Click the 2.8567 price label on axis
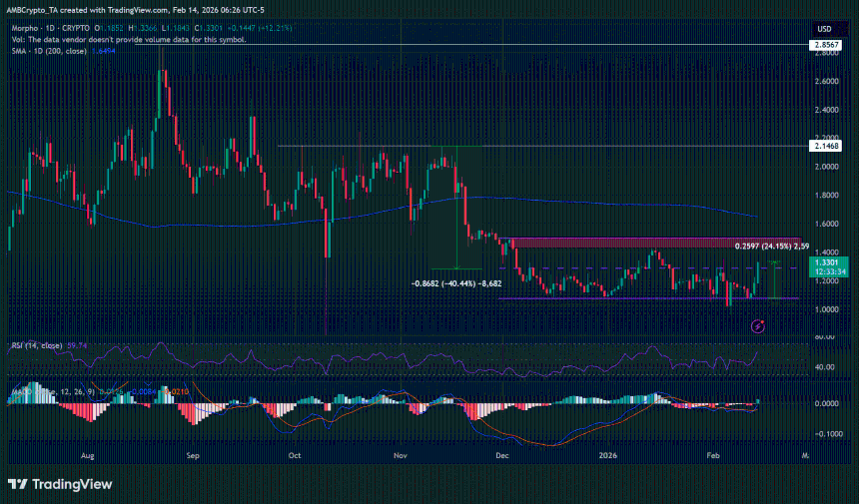The width and height of the screenshot is (859, 504). pyautogui.click(x=825, y=46)
